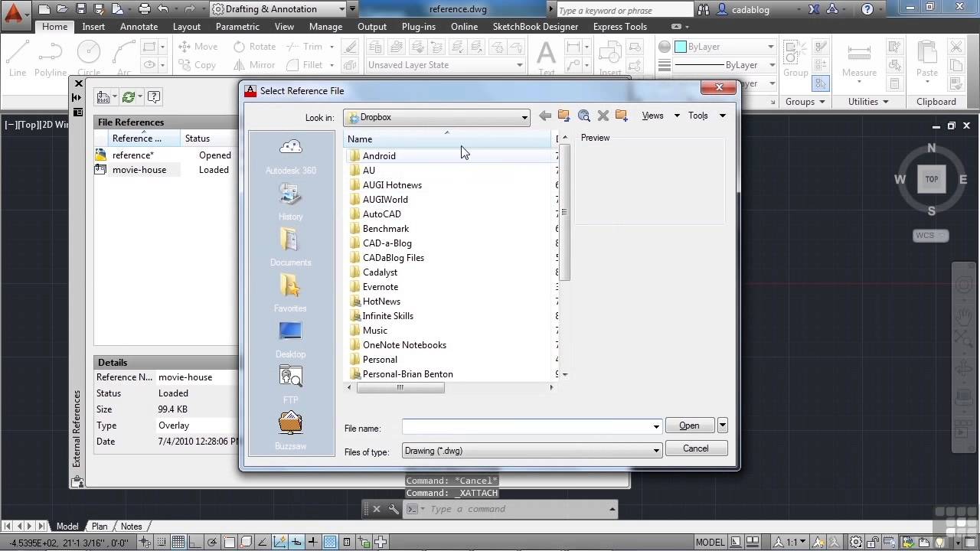The height and width of the screenshot is (551, 980).
Task: Sort file list by Name column header
Action: coord(448,139)
